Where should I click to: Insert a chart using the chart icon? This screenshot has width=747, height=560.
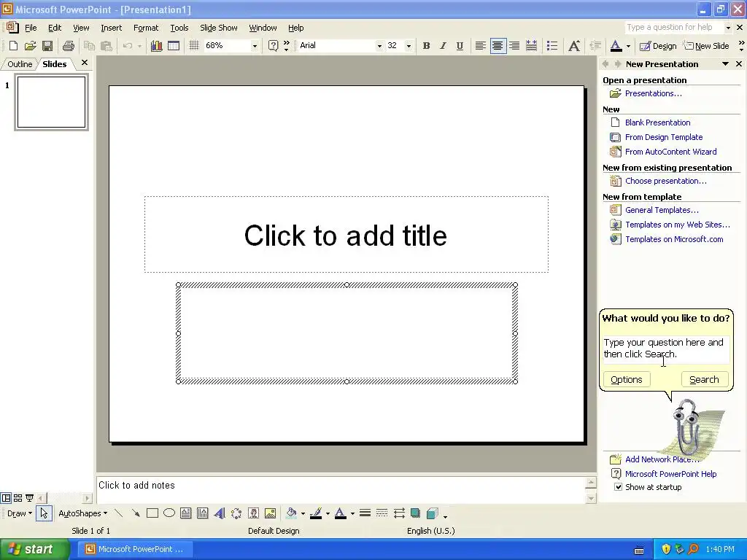click(x=156, y=46)
